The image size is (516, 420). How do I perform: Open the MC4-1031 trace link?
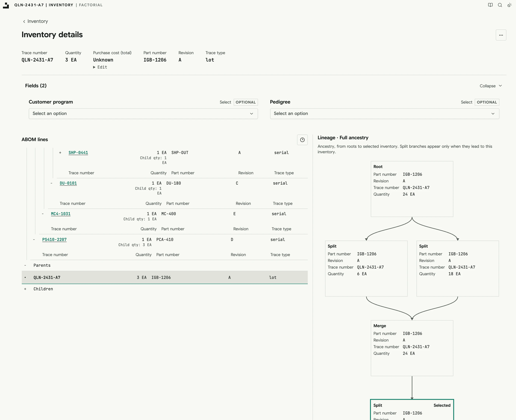pyautogui.click(x=61, y=214)
